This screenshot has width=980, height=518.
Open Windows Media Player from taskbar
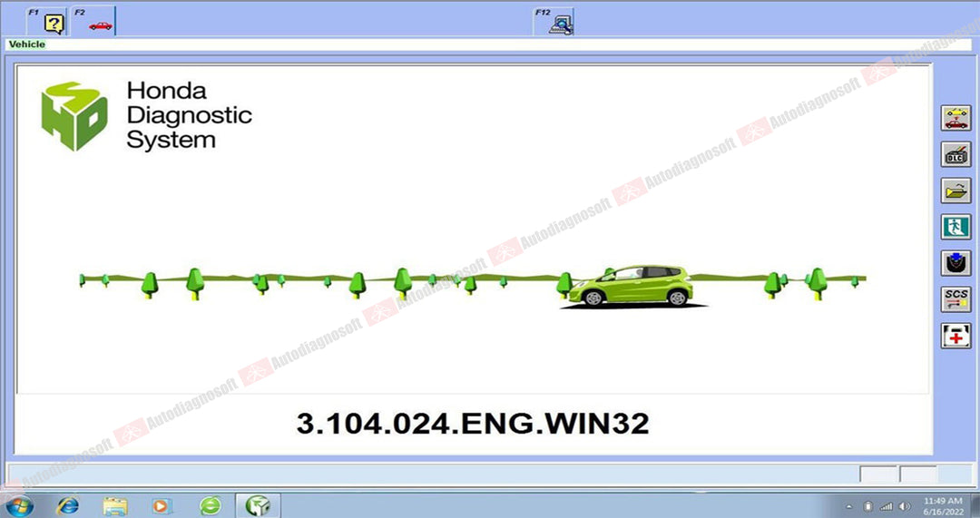(x=161, y=505)
